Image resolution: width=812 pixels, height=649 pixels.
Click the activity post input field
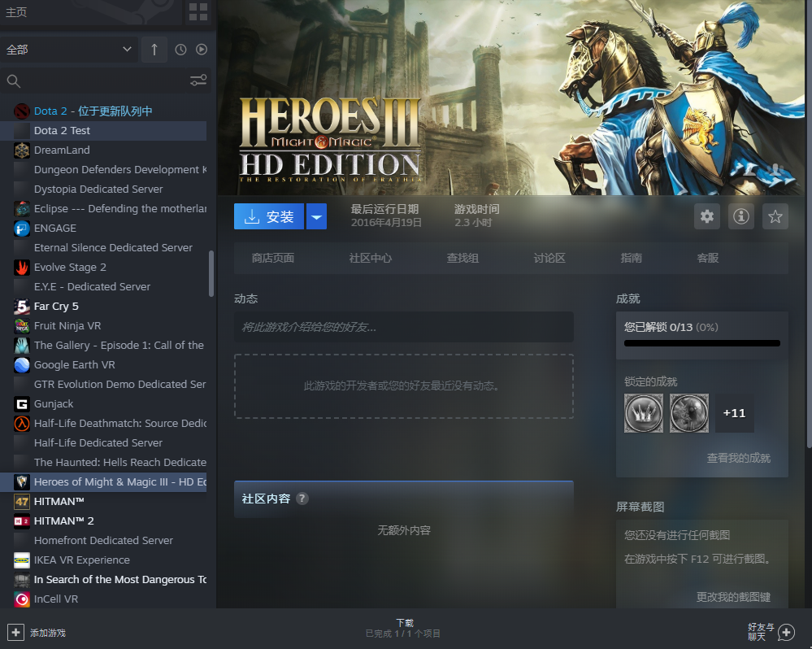pyautogui.click(x=403, y=327)
